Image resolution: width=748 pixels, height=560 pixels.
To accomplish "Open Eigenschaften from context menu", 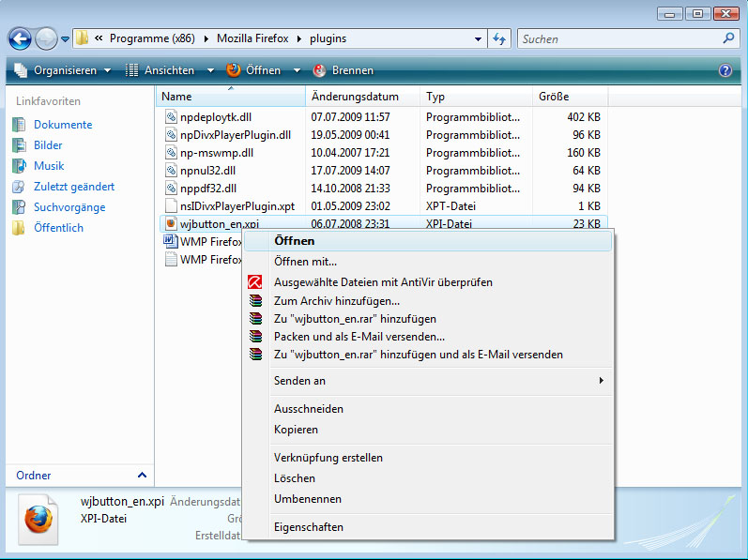I will pos(428,527).
